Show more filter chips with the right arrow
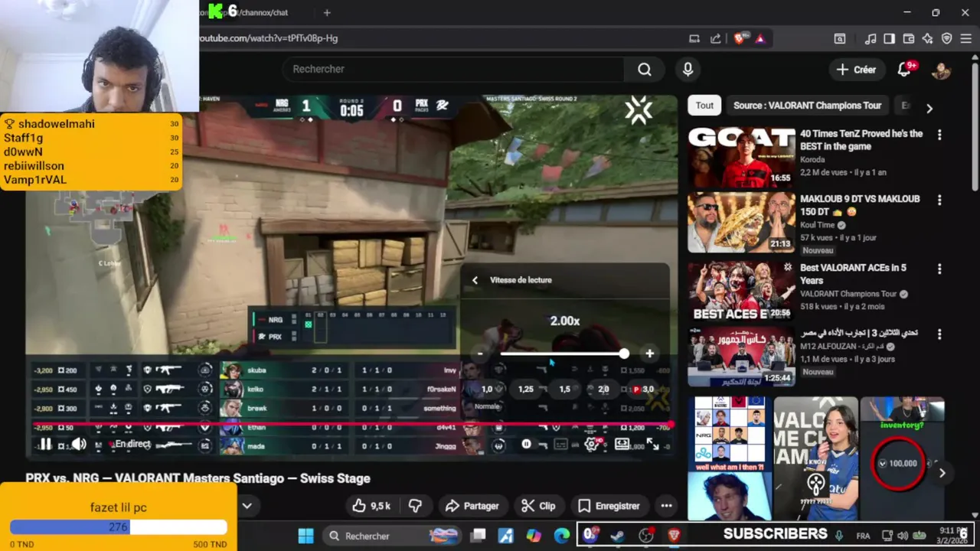The image size is (980, 551). (x=929, y=108)
